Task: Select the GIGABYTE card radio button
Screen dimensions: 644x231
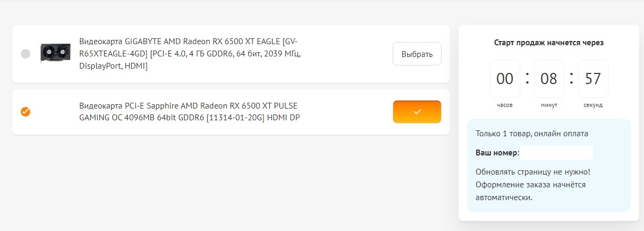Action: (26, 54)
